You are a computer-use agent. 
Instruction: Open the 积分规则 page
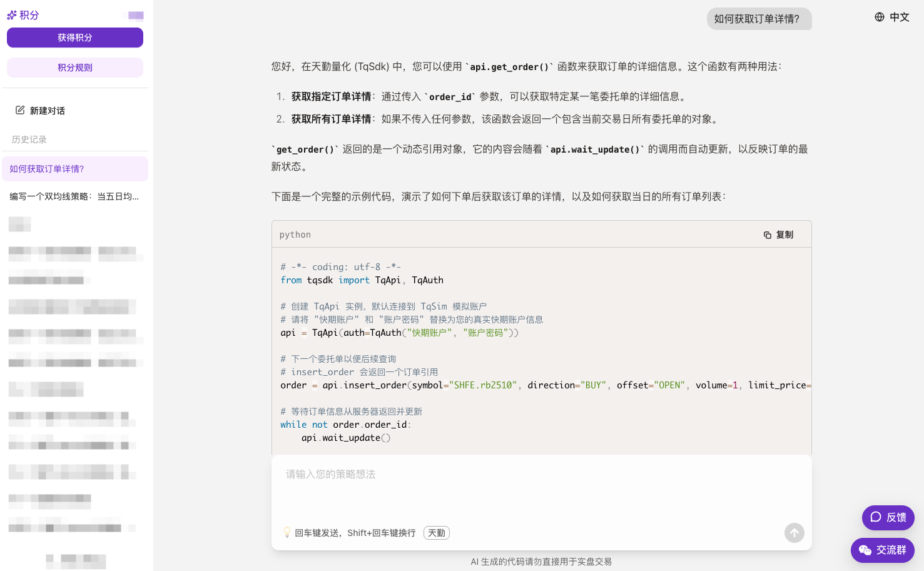point(75,68)
